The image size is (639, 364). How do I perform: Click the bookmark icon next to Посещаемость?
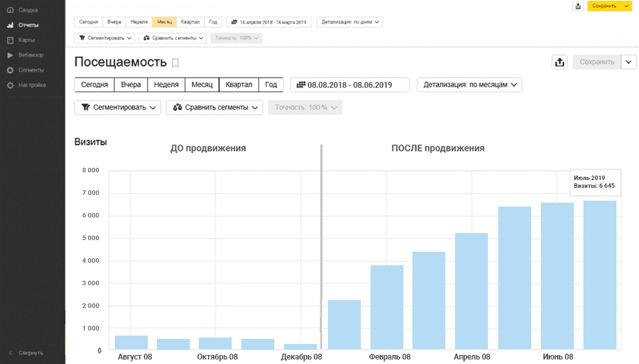click(x=175, y=63)
